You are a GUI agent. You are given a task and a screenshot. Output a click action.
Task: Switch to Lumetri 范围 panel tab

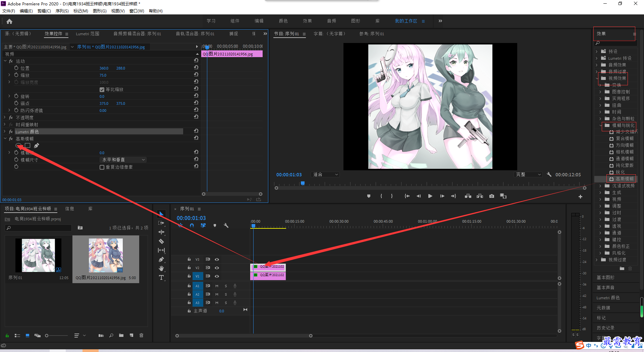[88, 34]
